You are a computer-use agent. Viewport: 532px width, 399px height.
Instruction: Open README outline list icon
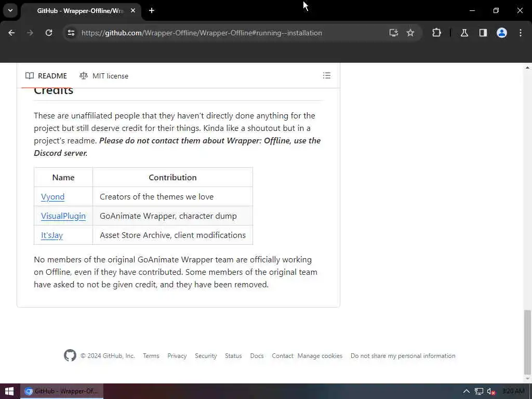327,76
